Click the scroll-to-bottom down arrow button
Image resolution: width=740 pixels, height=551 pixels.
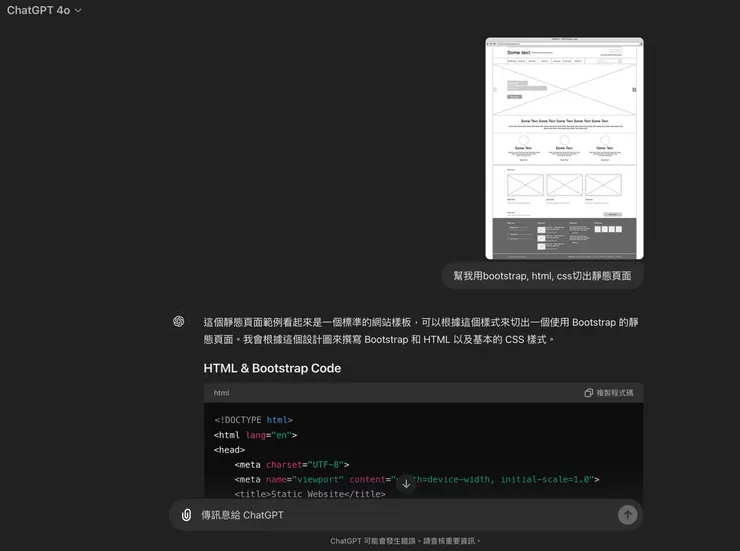point(406,484)
